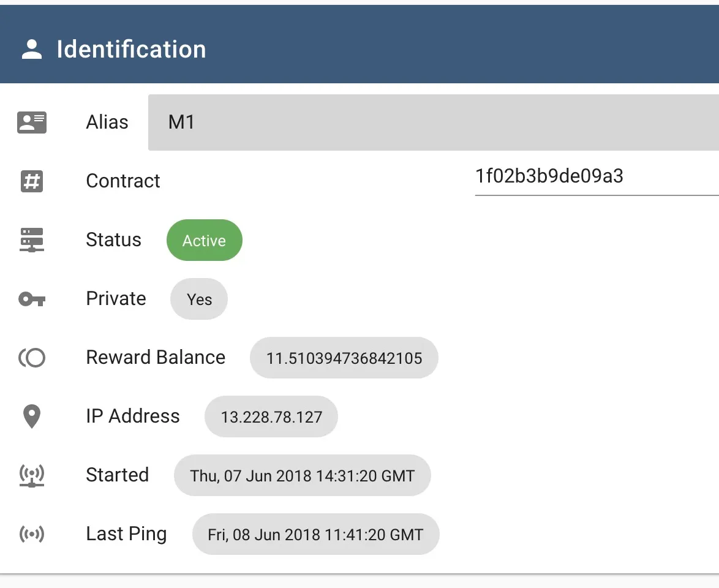Select the reward balance value 11.510394736842105
The height and width of the screenshot is (588, 719).
click(x=344, y=358)
